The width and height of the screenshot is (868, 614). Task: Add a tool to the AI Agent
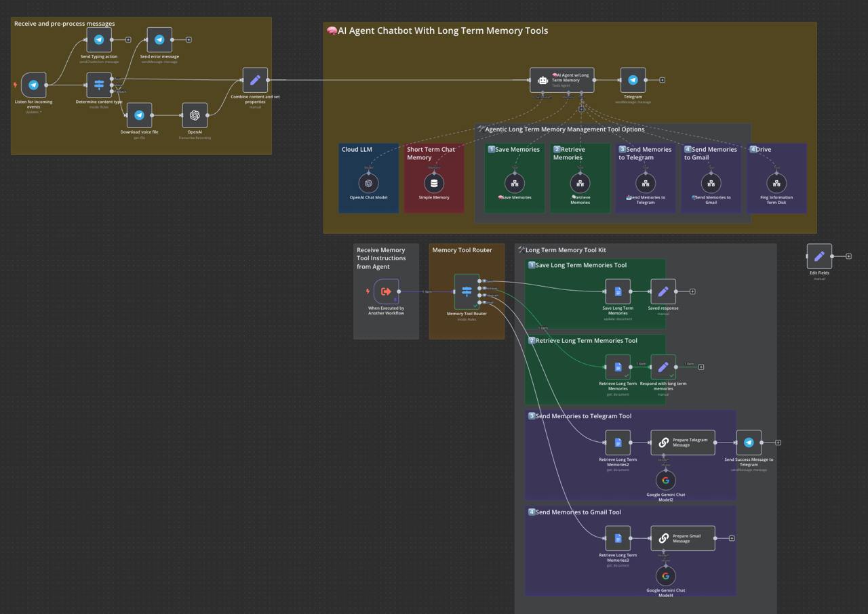[581, 109]
